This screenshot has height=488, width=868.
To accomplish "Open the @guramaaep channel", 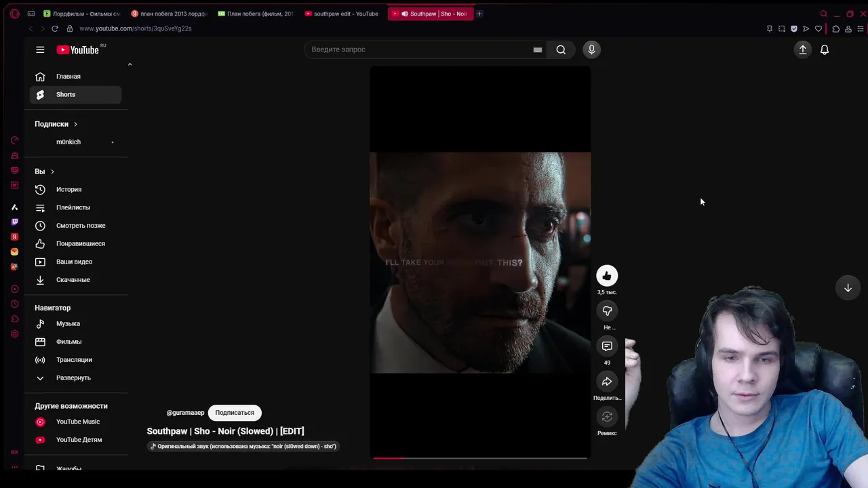I will [185, 413].
